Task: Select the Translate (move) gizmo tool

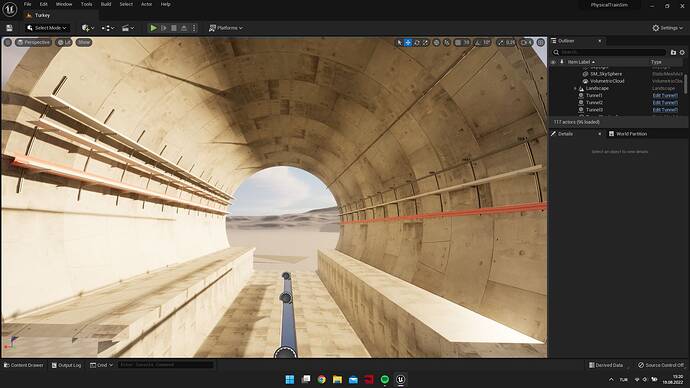Action: [x=408, y=43]
